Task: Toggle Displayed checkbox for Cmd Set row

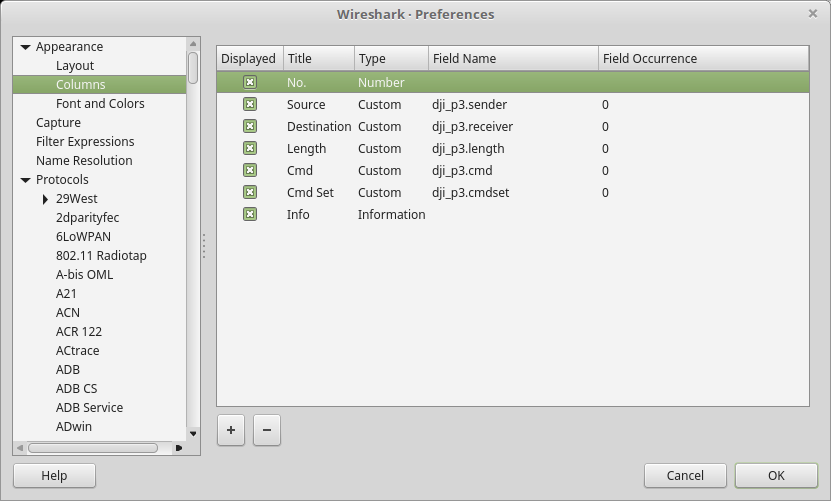Action: 250,192
